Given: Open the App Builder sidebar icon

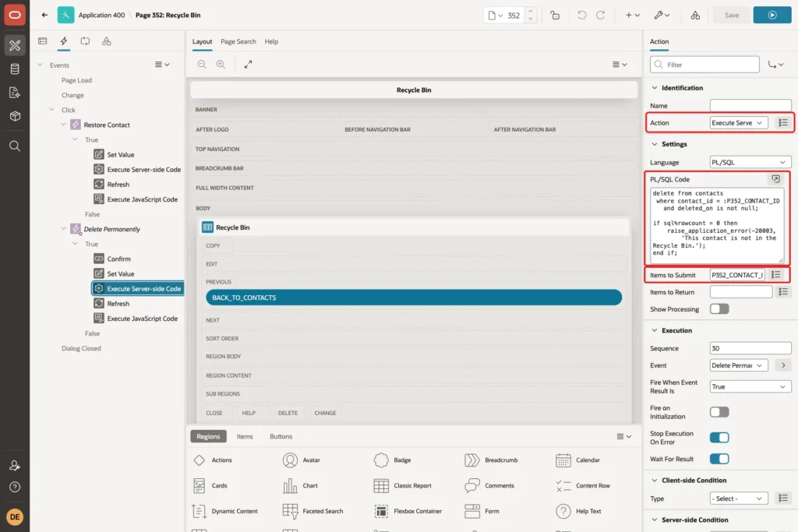Looking at the screenshot, I should [x=15, y=45].
